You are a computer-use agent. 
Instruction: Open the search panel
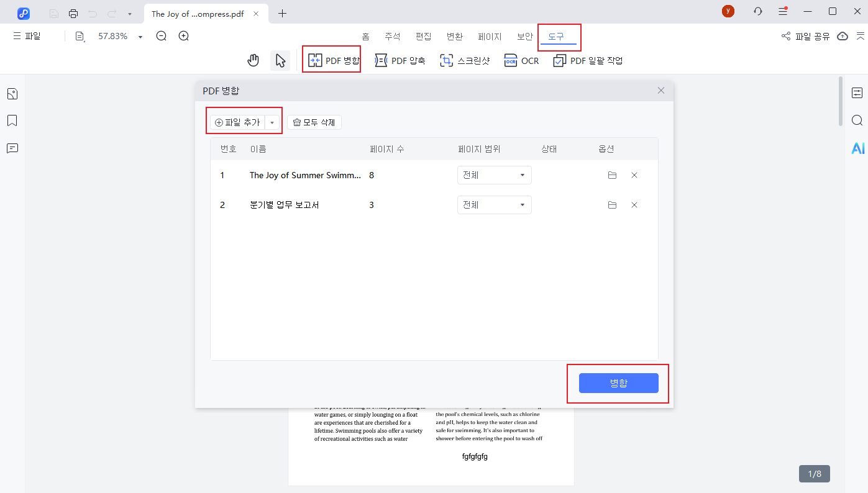tap(857, 120)
